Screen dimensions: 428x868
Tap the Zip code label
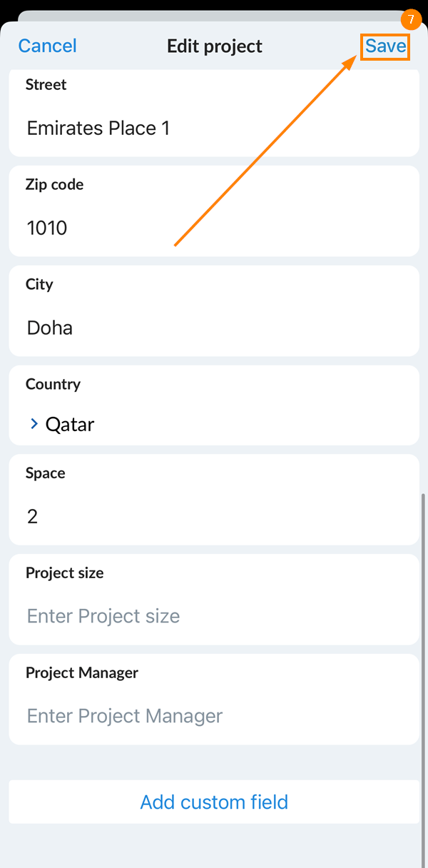(54, 184)
